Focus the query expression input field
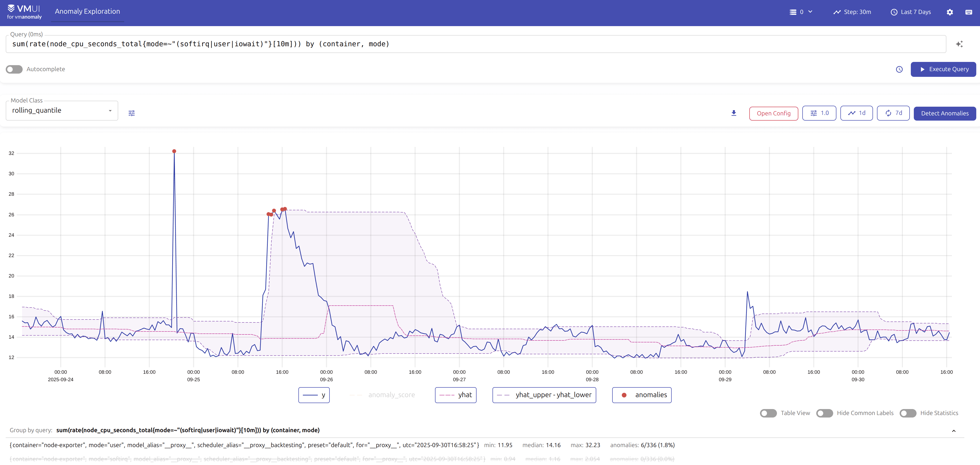The height and width of the screenshot is (465, 980). (x=476, y=44)
